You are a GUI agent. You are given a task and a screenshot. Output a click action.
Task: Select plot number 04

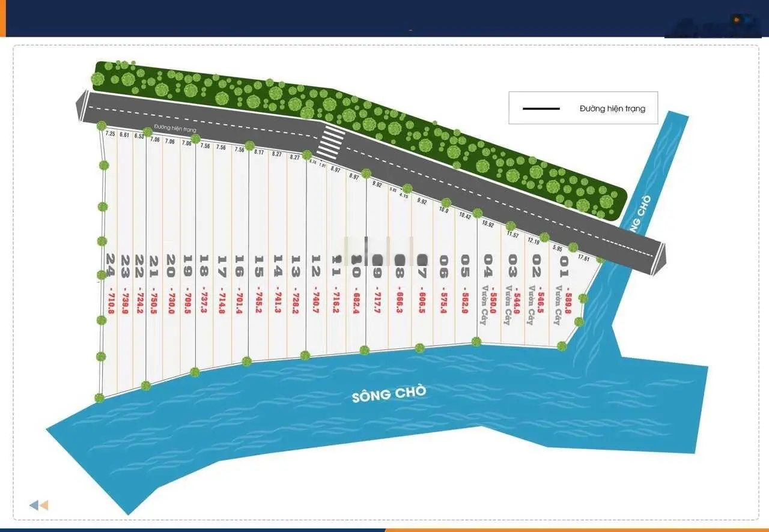point(488,265)
